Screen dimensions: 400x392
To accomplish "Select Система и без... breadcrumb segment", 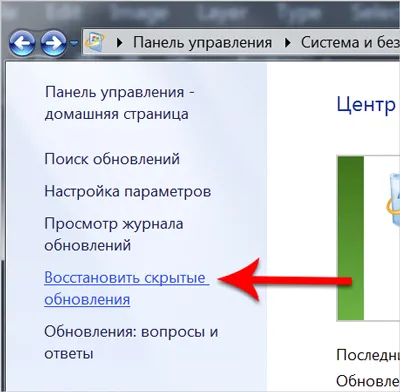I will click(350, 43).
